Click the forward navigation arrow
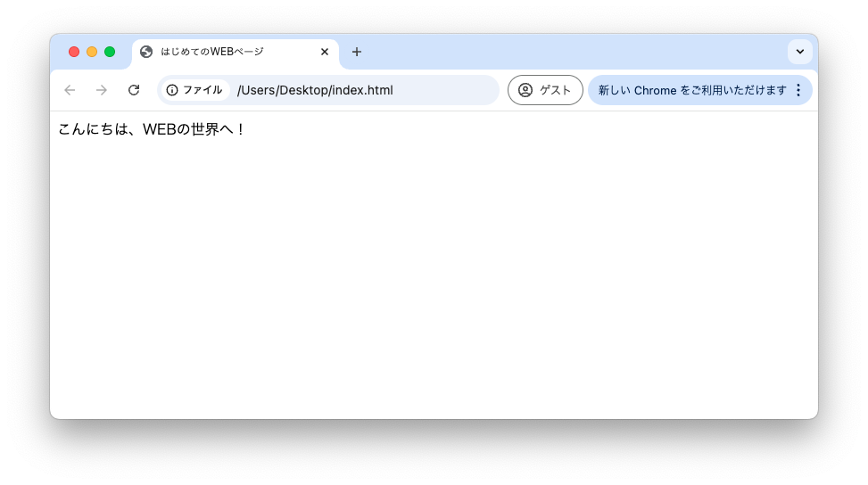 click(x=102, y=90)
